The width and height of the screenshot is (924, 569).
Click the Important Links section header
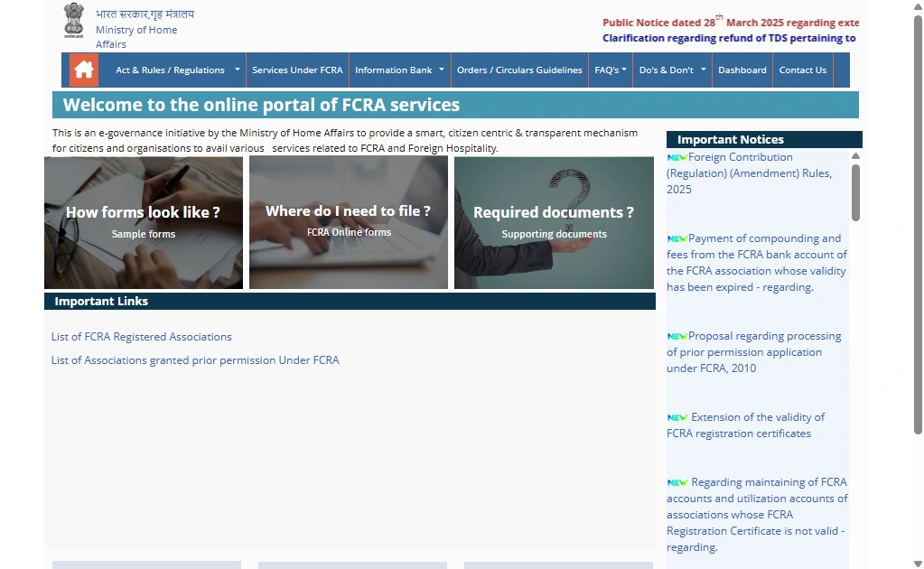[x=350, y=301]
